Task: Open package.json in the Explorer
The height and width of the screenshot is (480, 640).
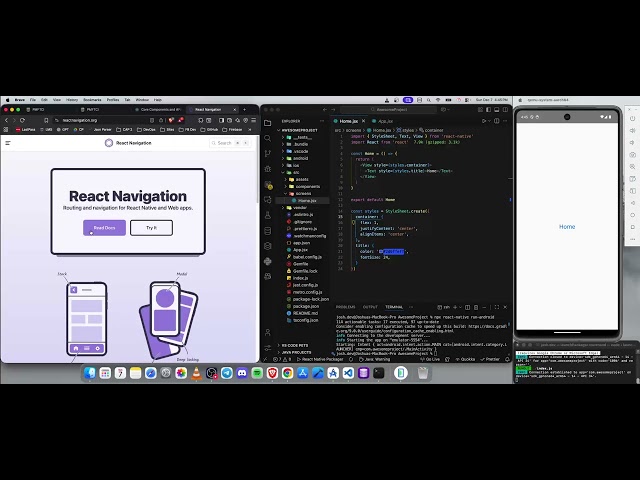Action: tap(305, 306)
